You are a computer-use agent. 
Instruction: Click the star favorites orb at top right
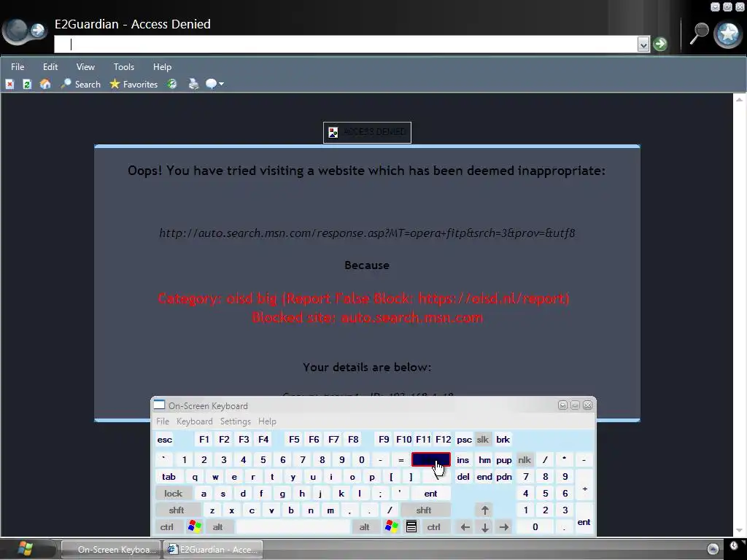pos(729,34)
